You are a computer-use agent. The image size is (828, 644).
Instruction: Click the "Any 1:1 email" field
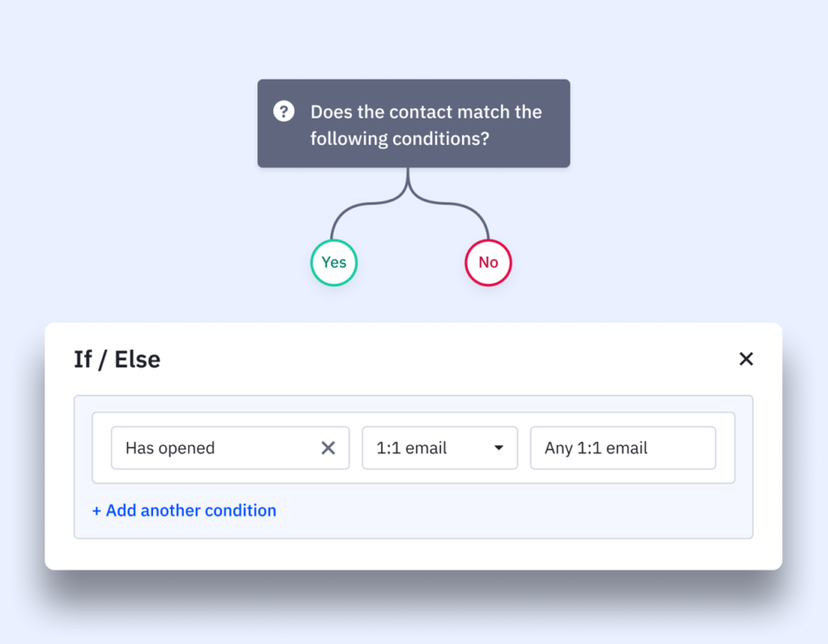coord(623,448)
